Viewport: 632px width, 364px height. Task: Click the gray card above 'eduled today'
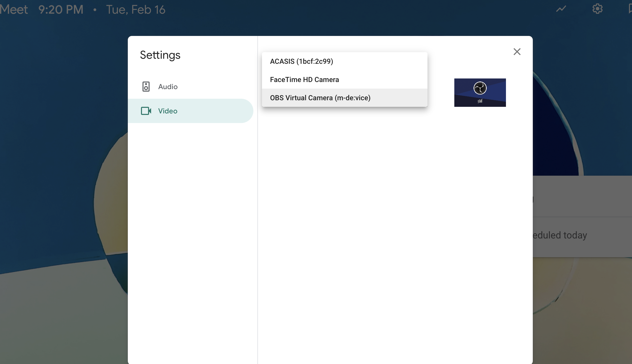pyautogui.click(x=582, y=196)
